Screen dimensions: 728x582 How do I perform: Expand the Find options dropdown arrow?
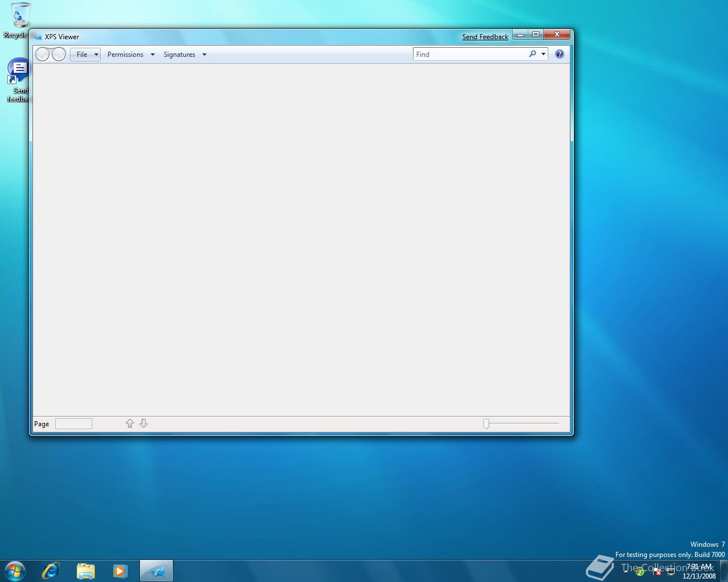543,55
